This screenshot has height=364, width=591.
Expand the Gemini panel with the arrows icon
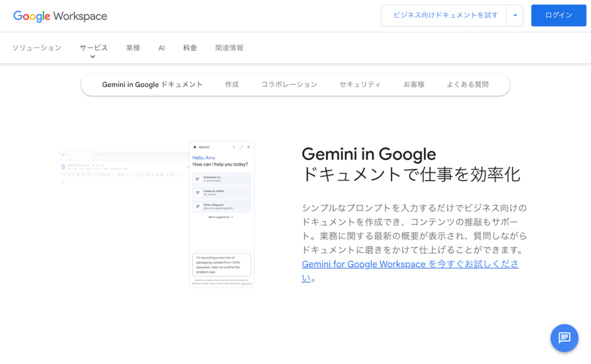click(241, 147)
